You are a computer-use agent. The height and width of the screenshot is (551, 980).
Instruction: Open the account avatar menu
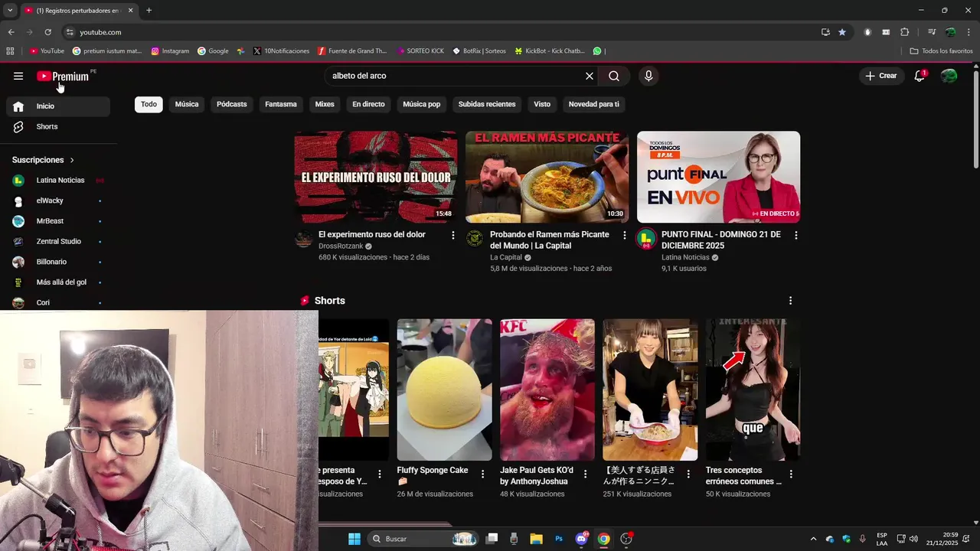tap(949, 76)
